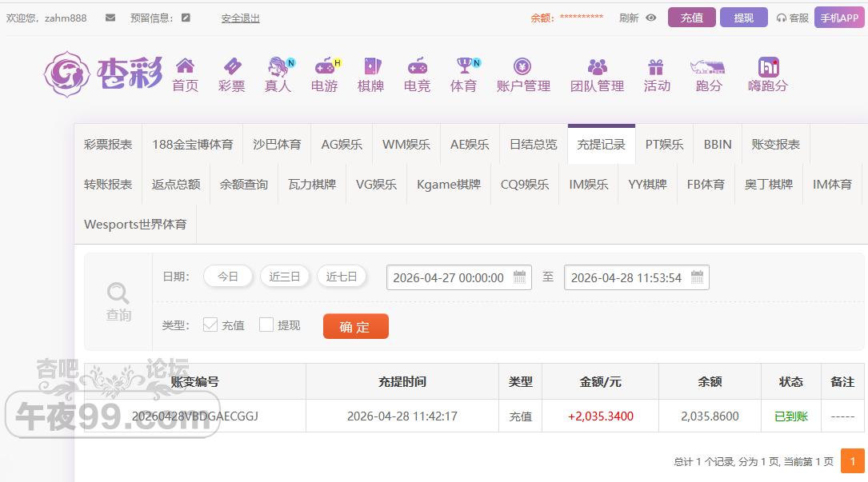This screenshot has width=868, height=482.
Task: Click the 客服 headset support icon
Action: click(x=781, y=18)
